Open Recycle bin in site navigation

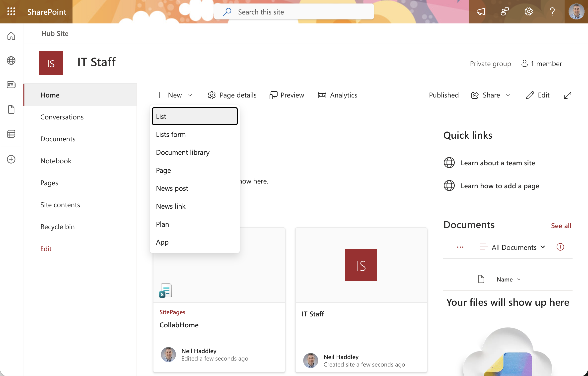pyautogui.click(x=80, y=227)
